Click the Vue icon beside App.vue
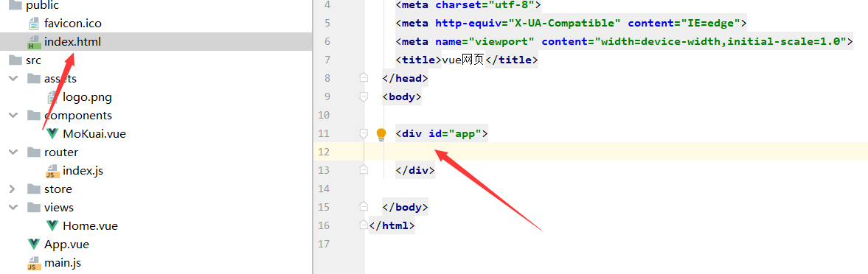 pos(35,245)
